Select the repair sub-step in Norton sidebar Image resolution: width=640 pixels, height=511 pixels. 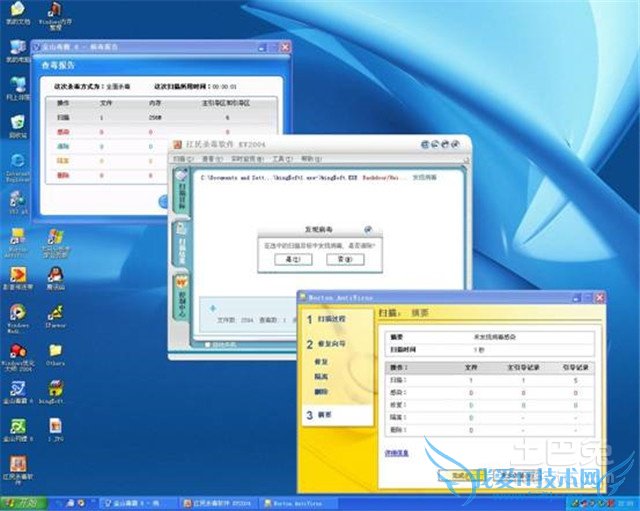pos(321,362)
